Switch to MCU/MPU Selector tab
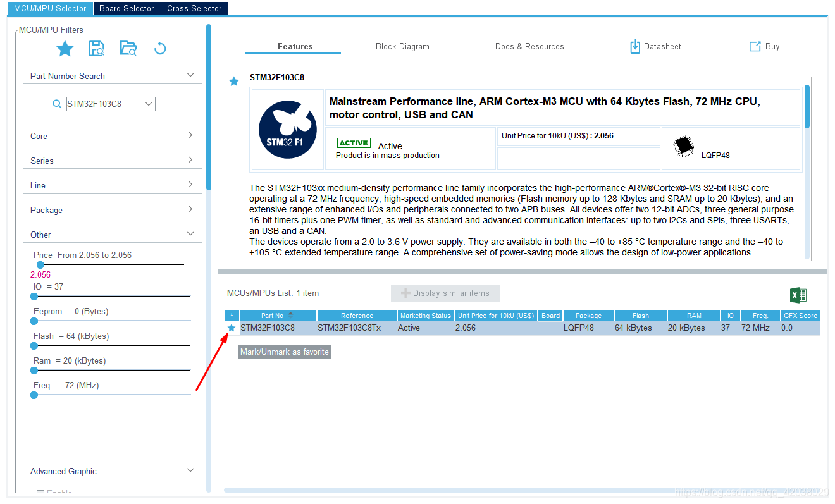This screenshot has width=835, height=504. coord(50,8)
